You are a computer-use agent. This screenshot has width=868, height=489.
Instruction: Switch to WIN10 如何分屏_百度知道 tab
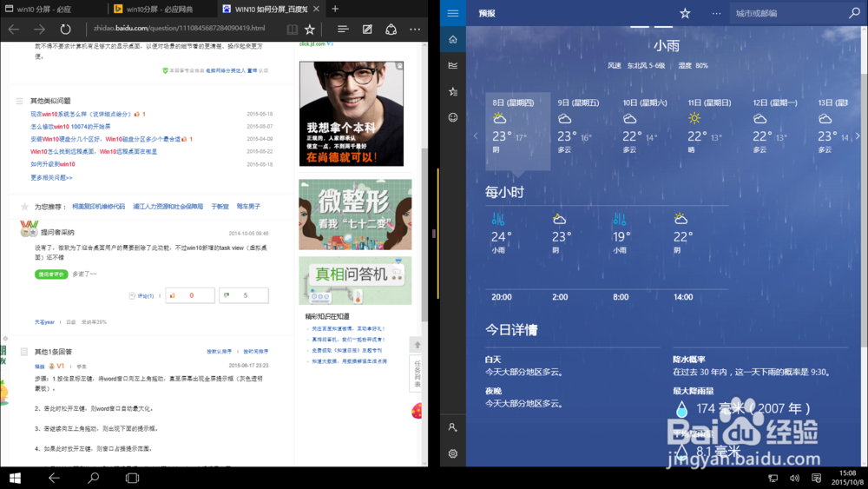271,9
